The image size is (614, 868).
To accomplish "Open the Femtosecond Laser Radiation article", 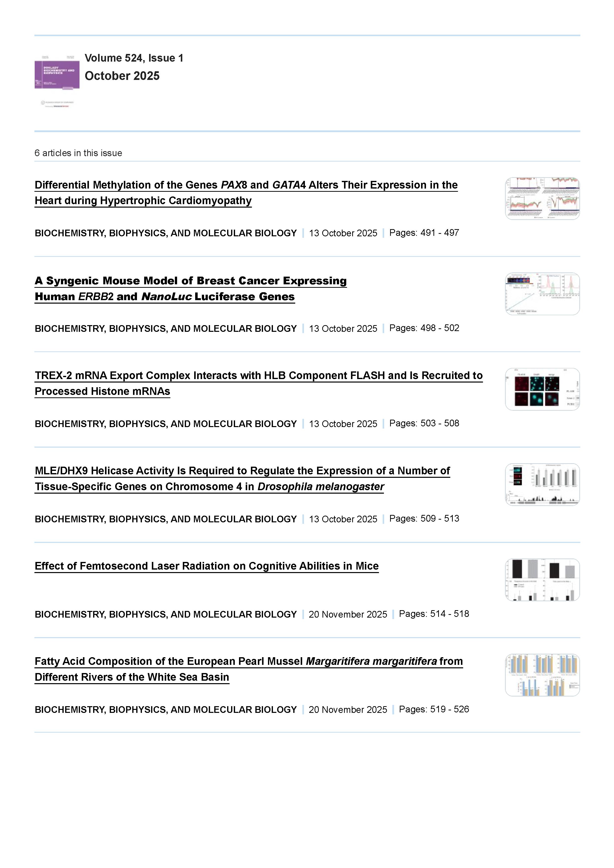I will coord(207,566).
